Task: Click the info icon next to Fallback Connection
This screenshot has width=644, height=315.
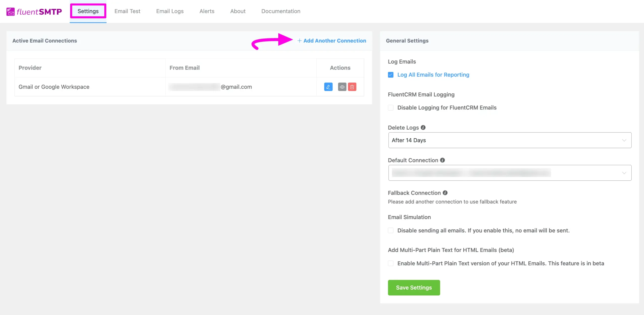Action: (445, 193)
